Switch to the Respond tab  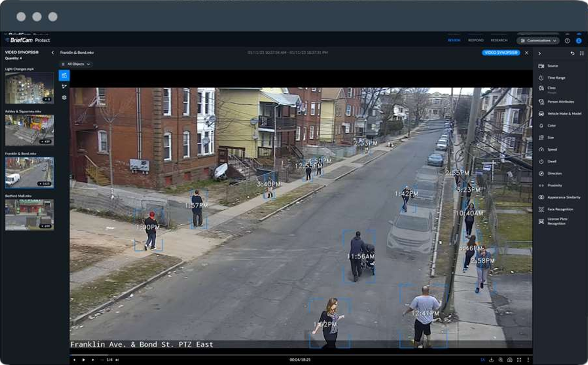(475, 40)
